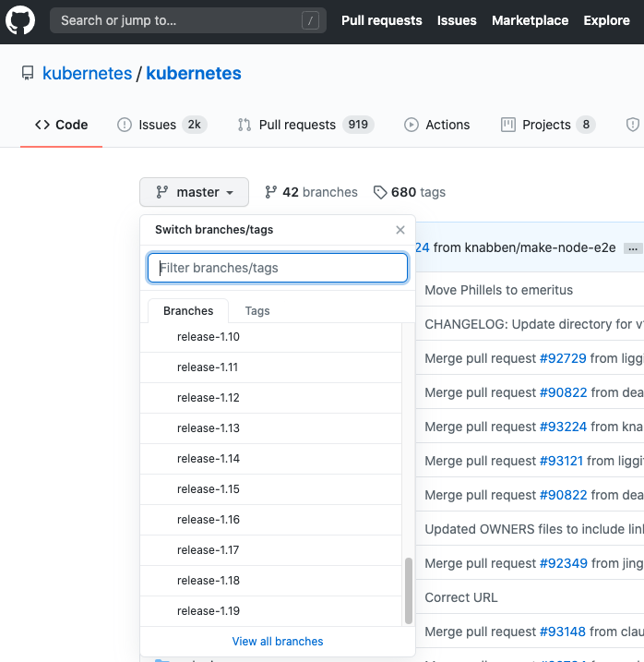Open the master branch dropdown
644x662 pixels.
pyautogui.click(x=194, y=192)
